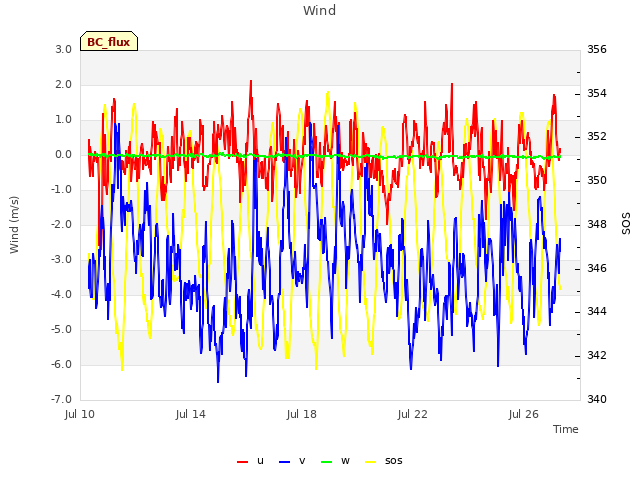Viewport: 640px width, 480px height.
Task: Click the '348' right axis value
Action: (597, 224)
